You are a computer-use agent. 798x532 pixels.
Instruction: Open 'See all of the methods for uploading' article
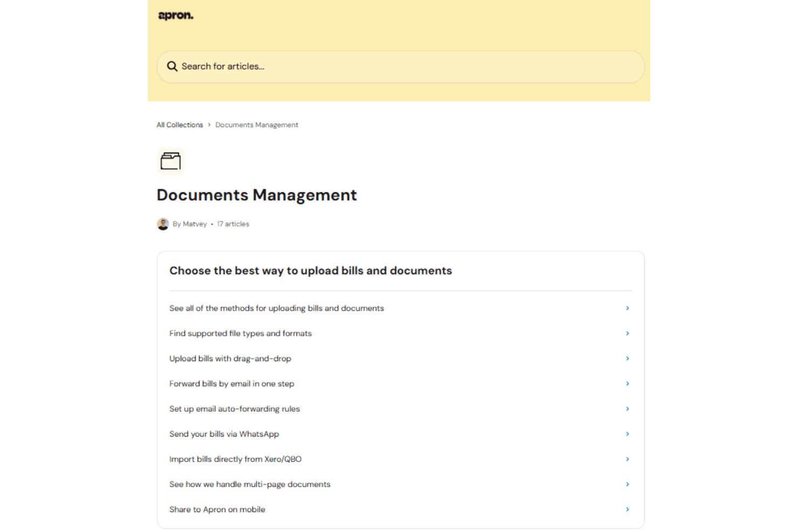pyautogui.click(x=400, y=308)
